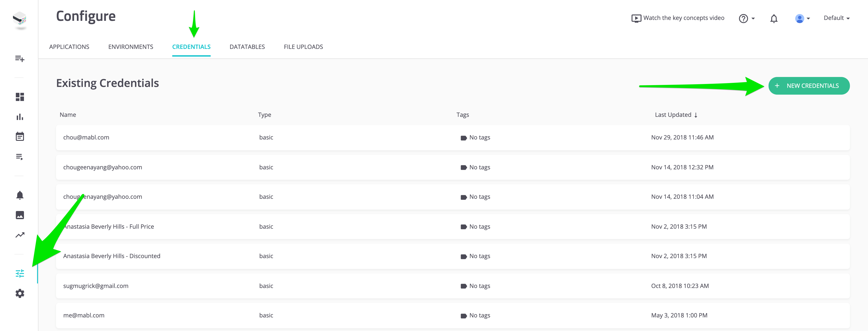Open the gear settings icon in sidebar
The height and width of the screenshot is (331, 868).
(20, 293)
